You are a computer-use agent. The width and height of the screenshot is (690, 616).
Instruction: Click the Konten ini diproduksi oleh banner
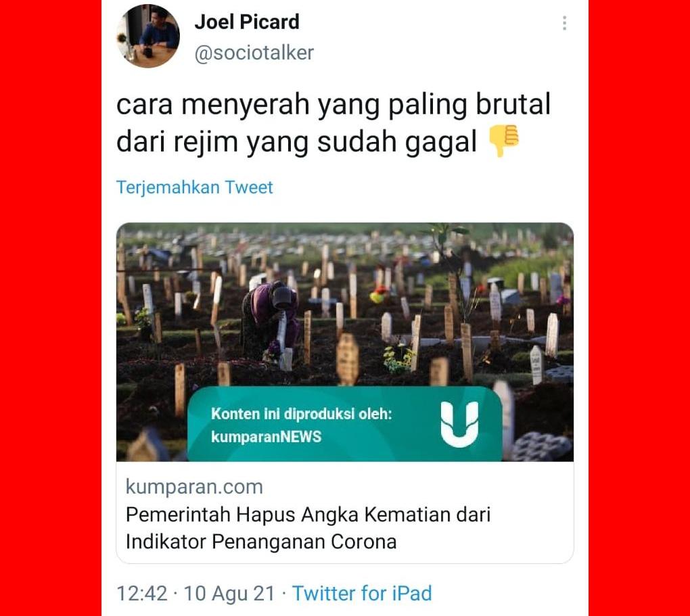tap(344, 424)
